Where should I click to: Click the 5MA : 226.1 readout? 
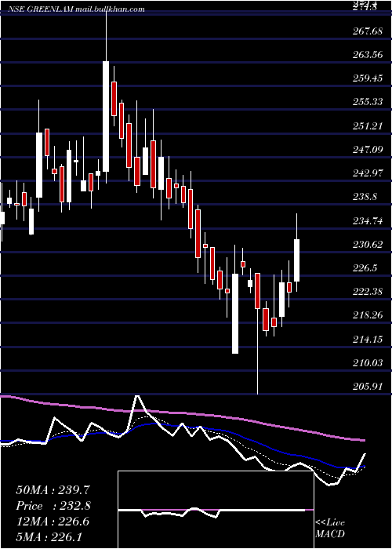pyautogui.click(x=49, y=536)
